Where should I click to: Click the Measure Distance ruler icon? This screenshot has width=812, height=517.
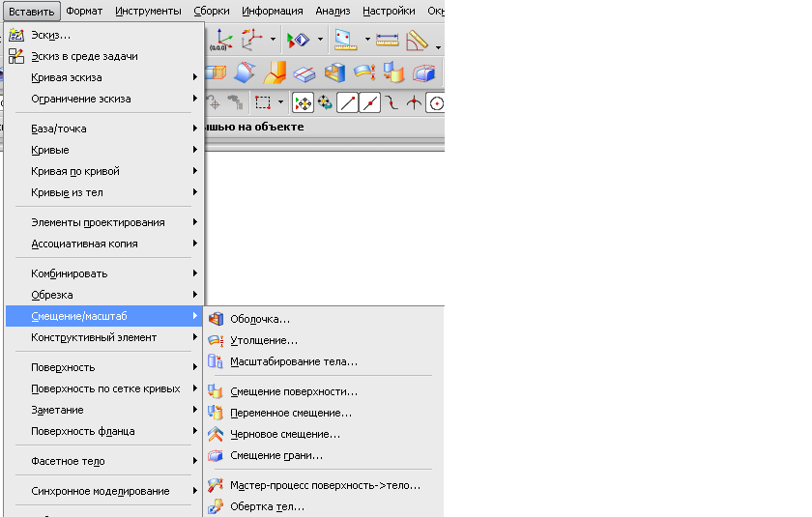(x=387, y=40)
